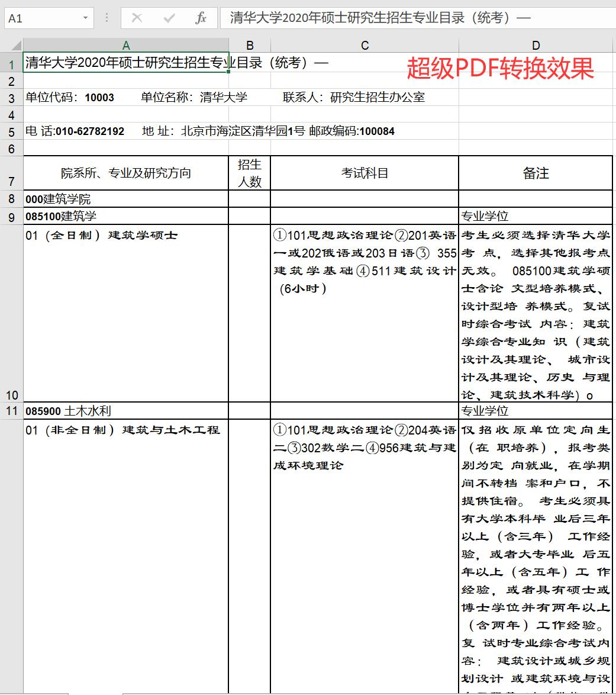616x695 pixels.
Task: Click header cell 备注
Action: pos(536,173)
